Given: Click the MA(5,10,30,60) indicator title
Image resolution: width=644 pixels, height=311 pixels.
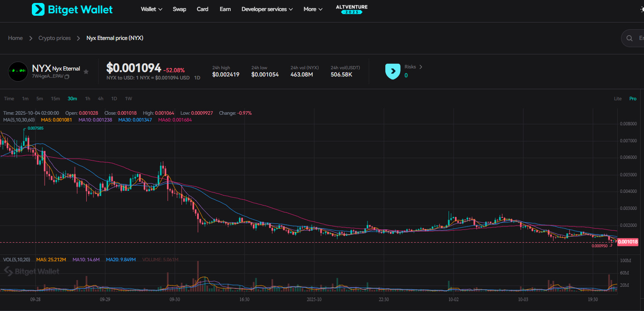Looking at the screenshot, I should pyautogui.click(x=19, y=120).
